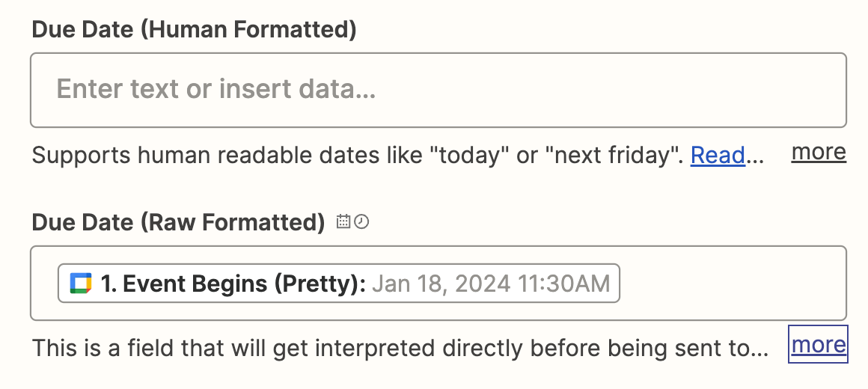Expand "more" under the Human Formatted help text
The image size is (868, 389).
(818, 153)
